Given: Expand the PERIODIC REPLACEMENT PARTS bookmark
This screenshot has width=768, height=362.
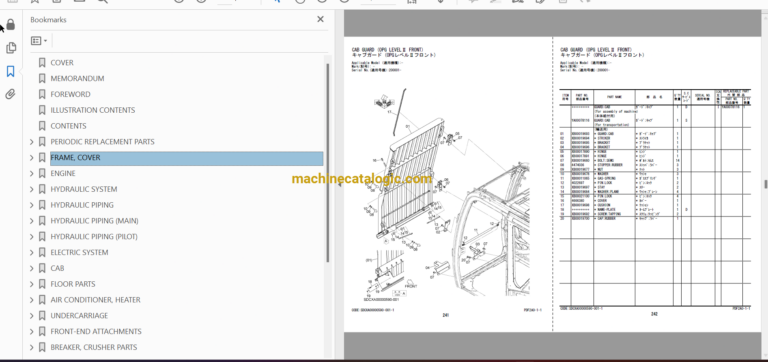Looking at the screenshot, I should click(32, 142).
